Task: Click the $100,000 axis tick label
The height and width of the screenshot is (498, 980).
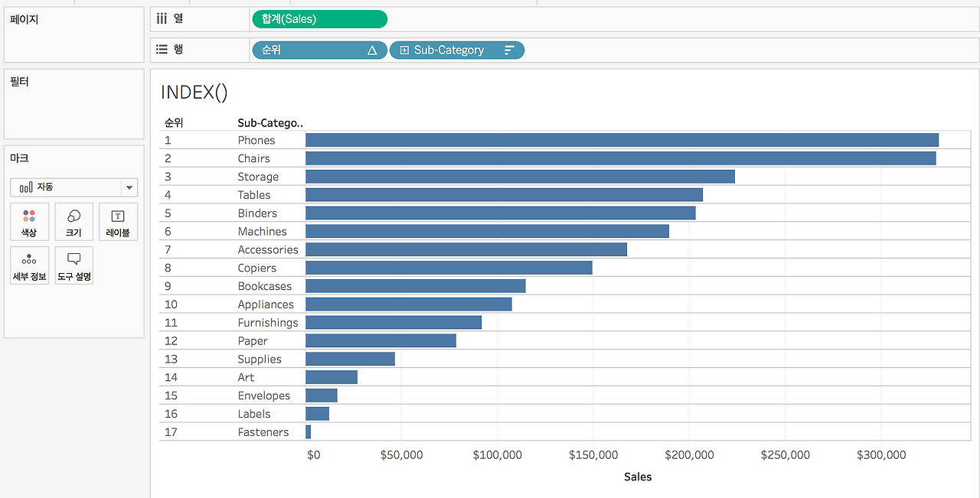Action: point(498,455)
